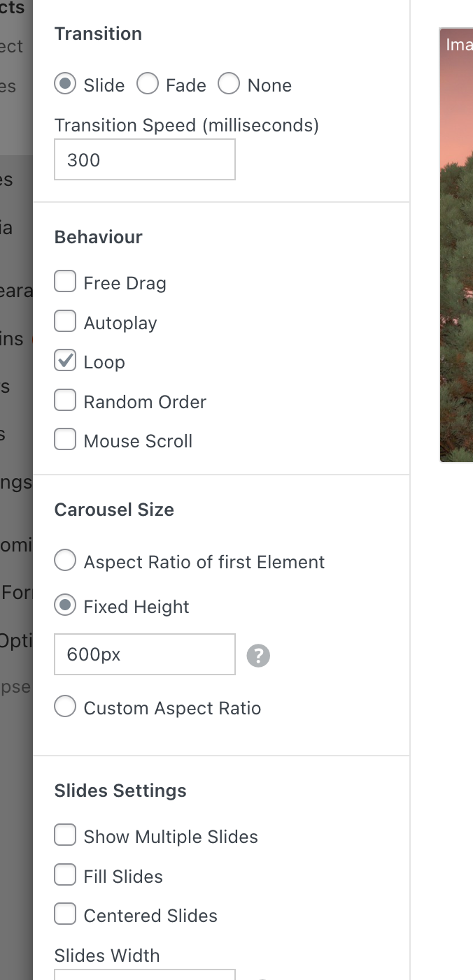Turn on Autoplay checkbox
473x980 pixels.
(65, 322)
